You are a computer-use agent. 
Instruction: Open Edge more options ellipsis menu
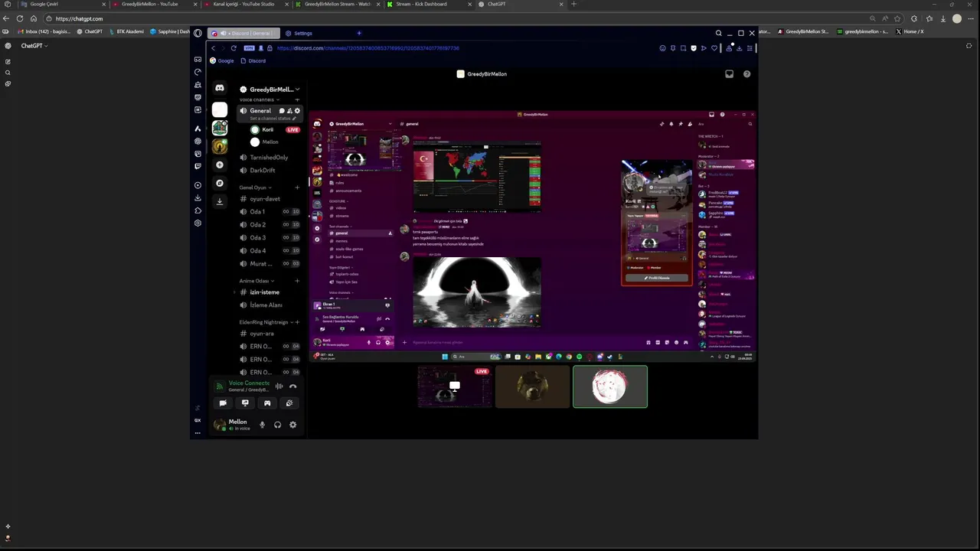(969, 18)
